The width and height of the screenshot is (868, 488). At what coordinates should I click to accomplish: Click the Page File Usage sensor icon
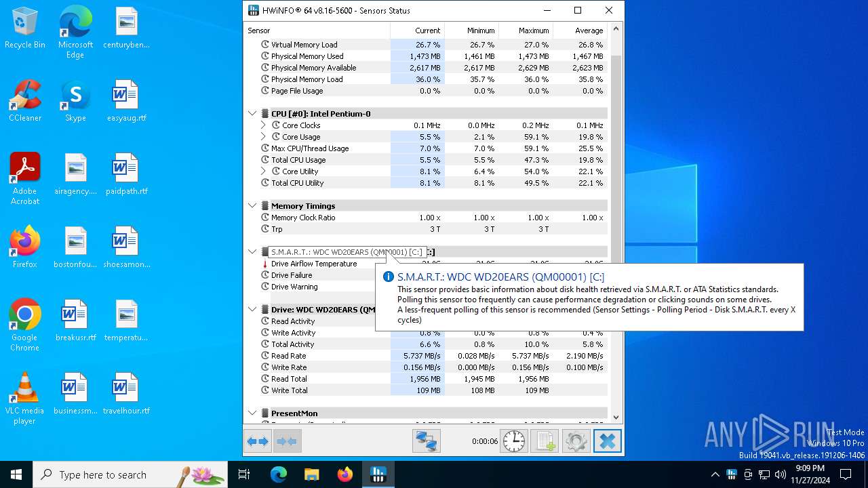265,91
